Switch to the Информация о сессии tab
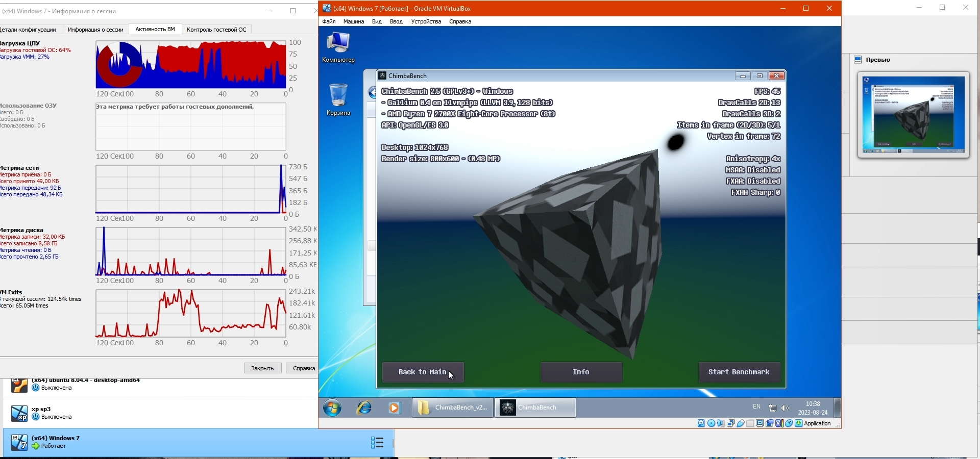 [95, 30]
